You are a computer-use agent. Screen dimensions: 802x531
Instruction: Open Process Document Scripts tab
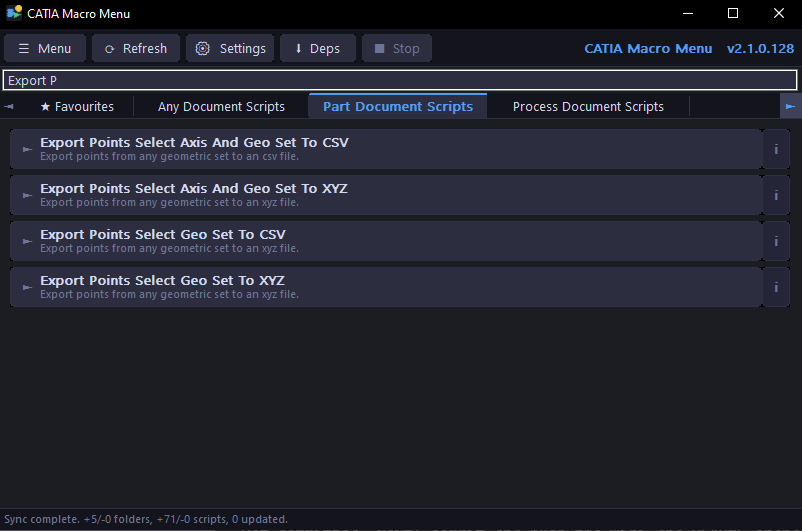(x=588, y=106)
